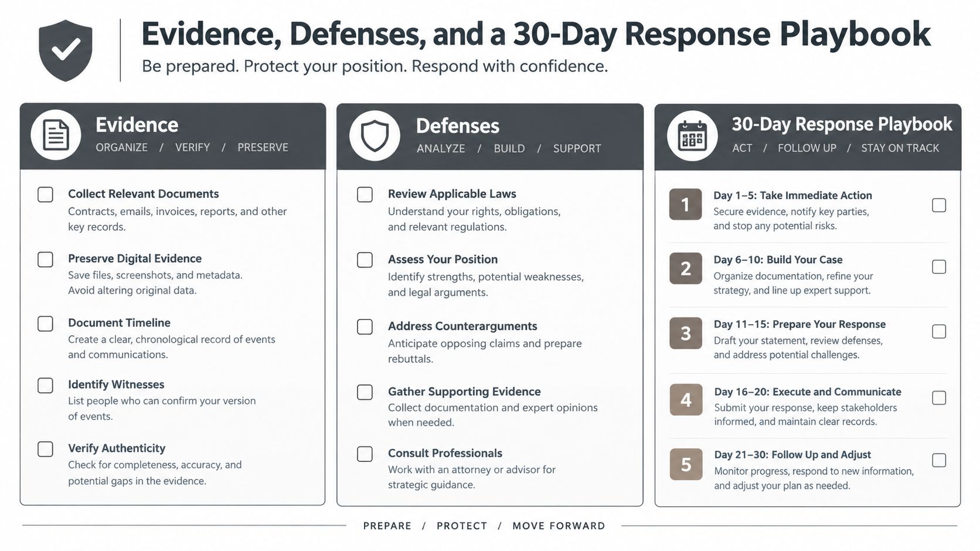Click 'STAY ON TRACK' in the Playbook header

tap(900, 148)
